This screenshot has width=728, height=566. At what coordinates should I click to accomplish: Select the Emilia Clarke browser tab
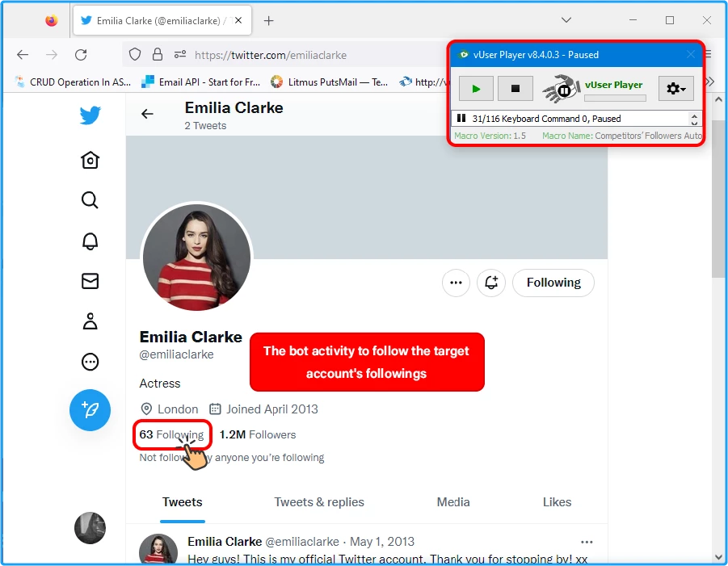162,20
